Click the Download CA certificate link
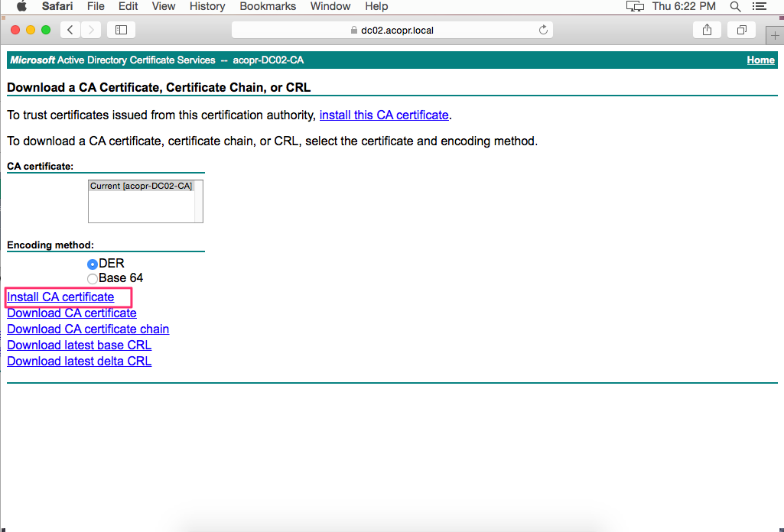784x532 pixels. (x=71, y=313)
